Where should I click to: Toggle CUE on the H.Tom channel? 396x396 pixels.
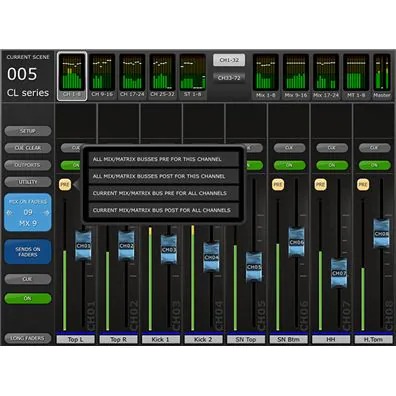tap(374, 148)
